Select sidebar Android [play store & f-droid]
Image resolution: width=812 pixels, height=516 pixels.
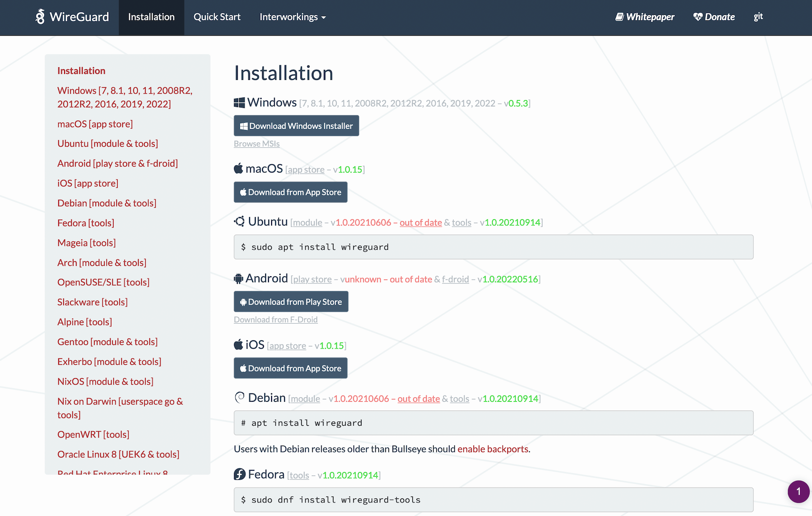[x=118, y=163]
